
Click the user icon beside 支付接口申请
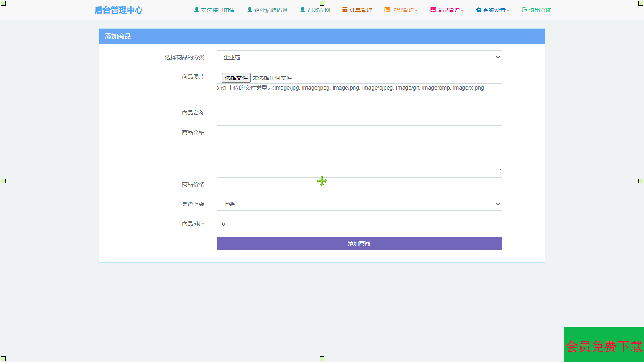pos(196,10)
